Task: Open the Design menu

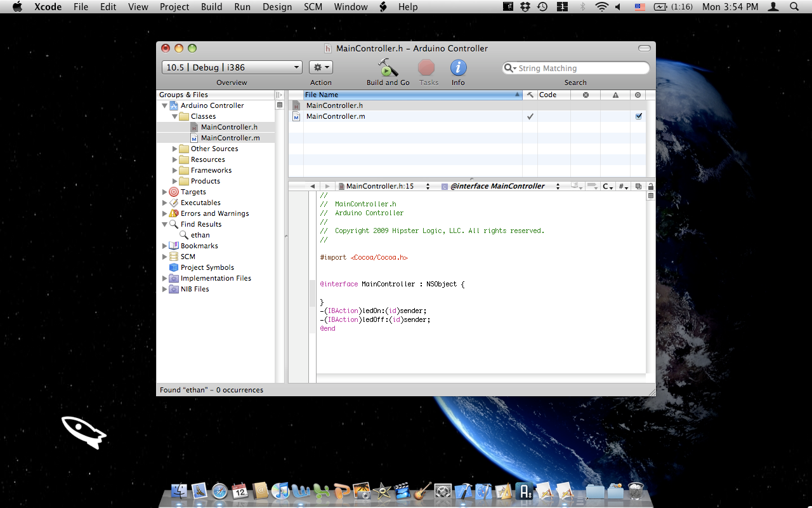Action: point(277,7)
